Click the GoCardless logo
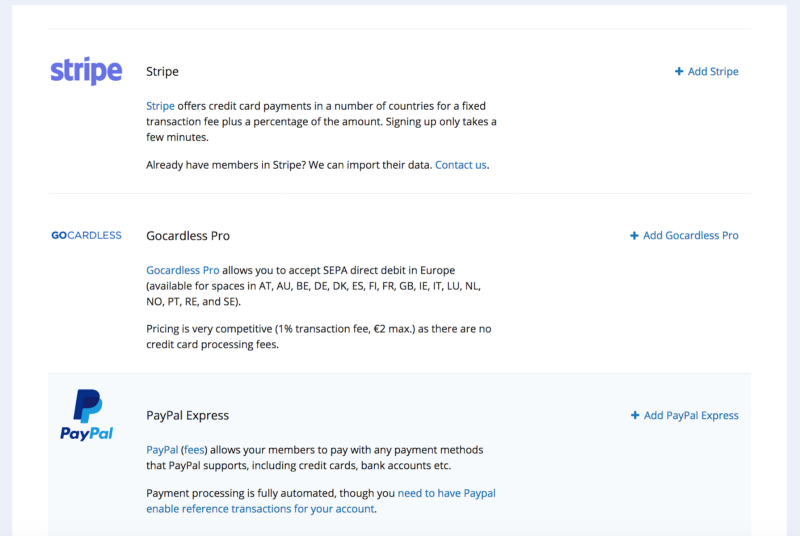The image size is (800, 536). (86, 235)
